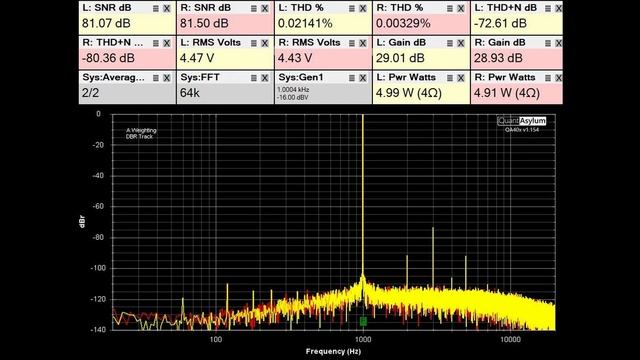Viewport: 640px width, 360px height.
Task: Close the Sys:Gen1 tile
Action: pyautogui.click(x=362, y=78)
